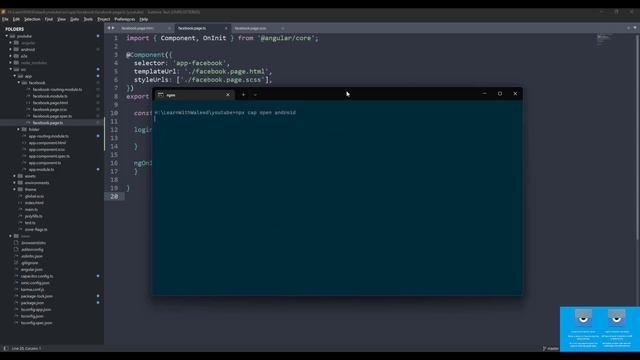Toggle sidebar with status bar panel icon

tap(6, 348)
